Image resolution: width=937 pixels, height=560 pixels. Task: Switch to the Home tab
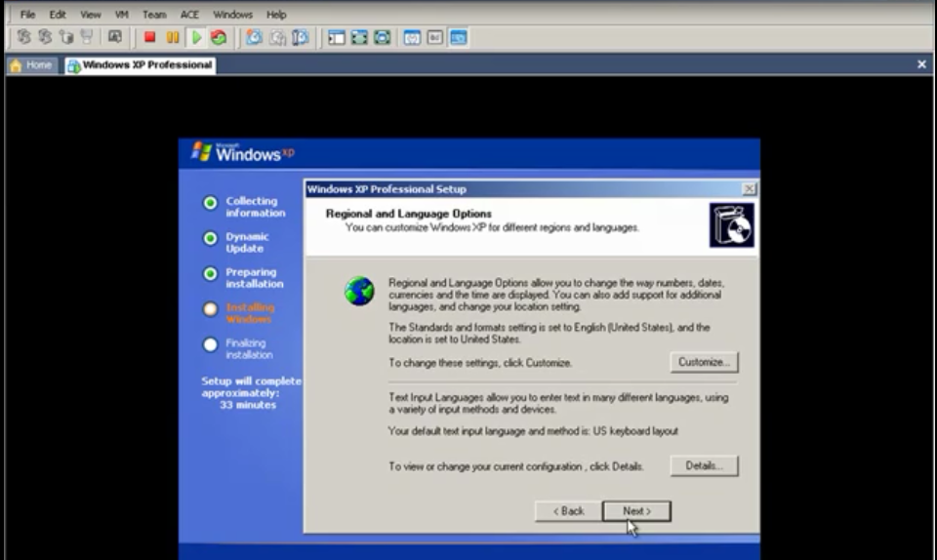31,65
